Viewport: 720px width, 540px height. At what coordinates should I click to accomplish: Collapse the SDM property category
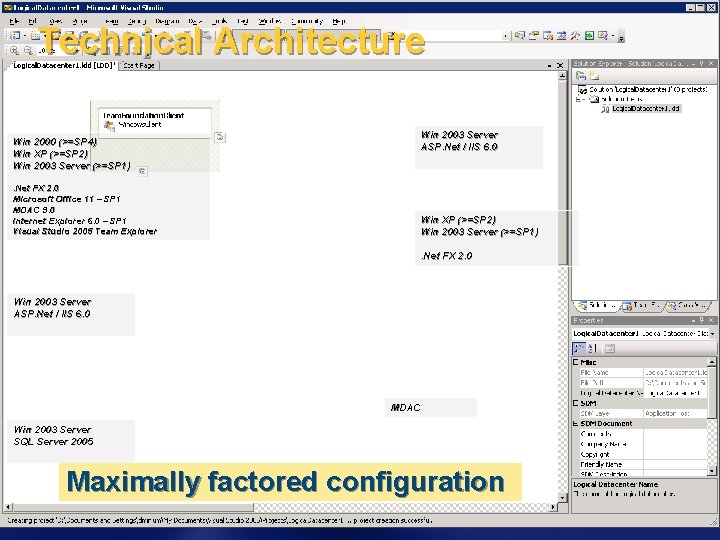[575, 403]
